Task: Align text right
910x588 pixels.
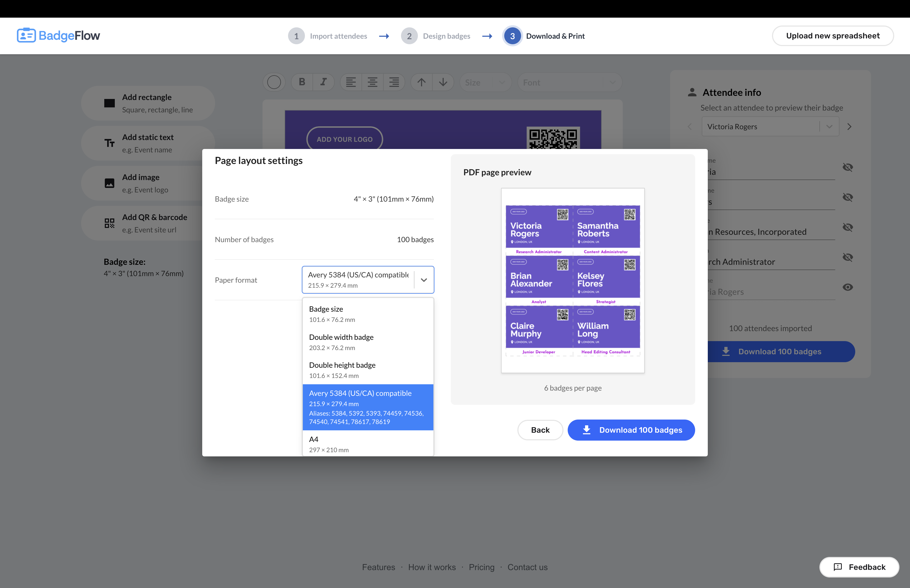Action: pyautogui.click(x=394, y=82)
